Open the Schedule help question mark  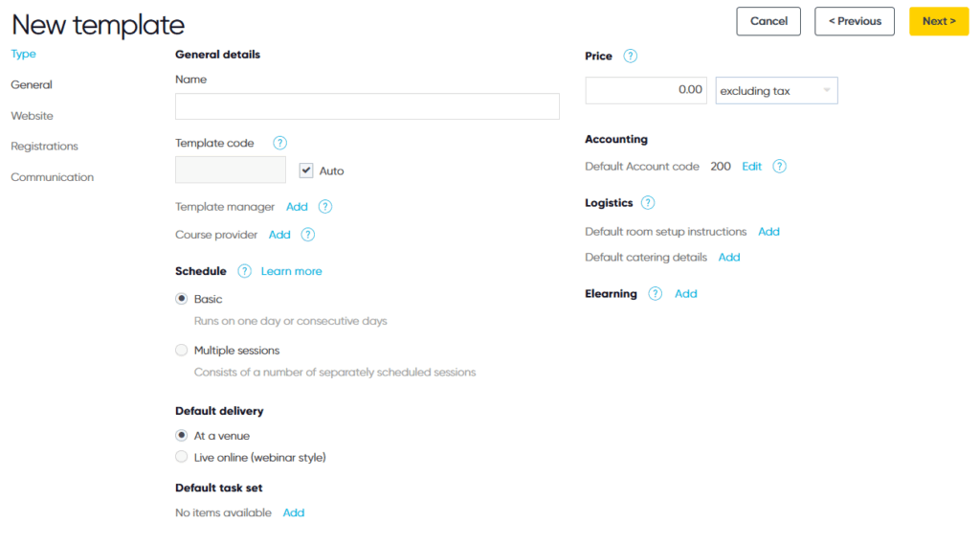pyautogui.click(x=244, y=271)
